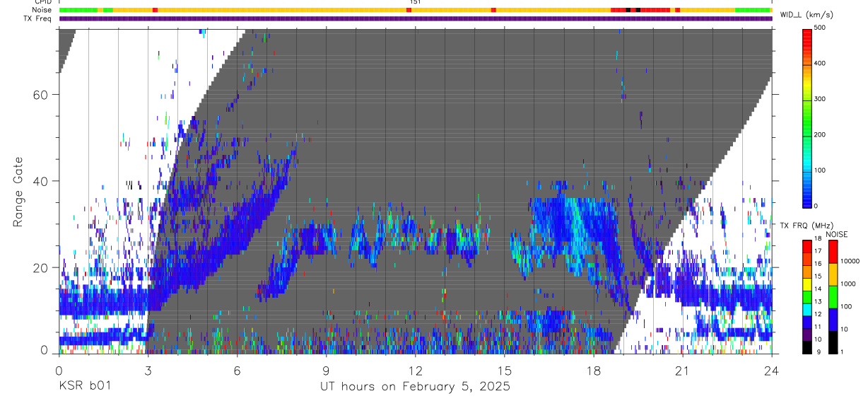Click the 'WID⊥ (km/s)' color bar title
The width and height of the screenshot is (868, 401).
click(x=806, y=14)
